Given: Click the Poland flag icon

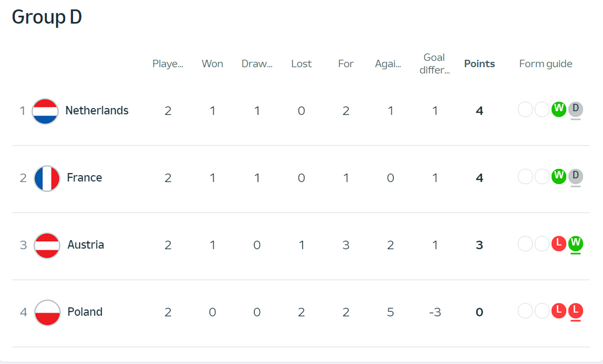Looking at the screenshot, I should click(47, 313).
